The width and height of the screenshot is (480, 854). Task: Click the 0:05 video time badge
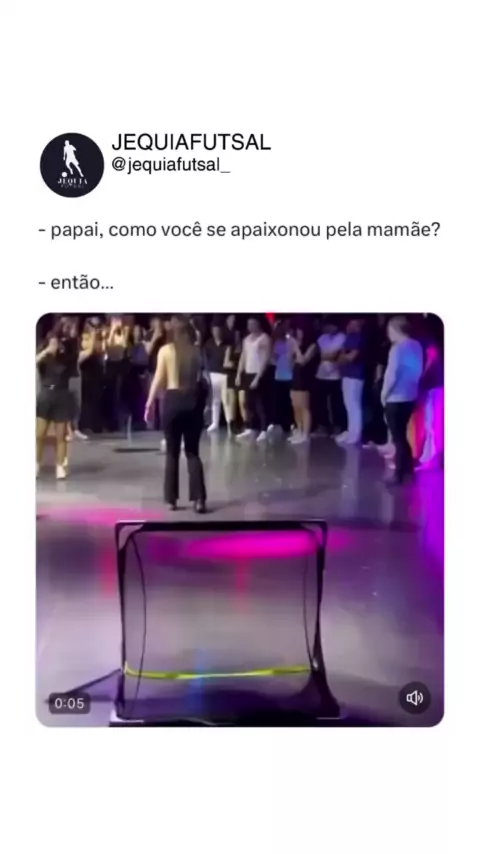(69, 703)
